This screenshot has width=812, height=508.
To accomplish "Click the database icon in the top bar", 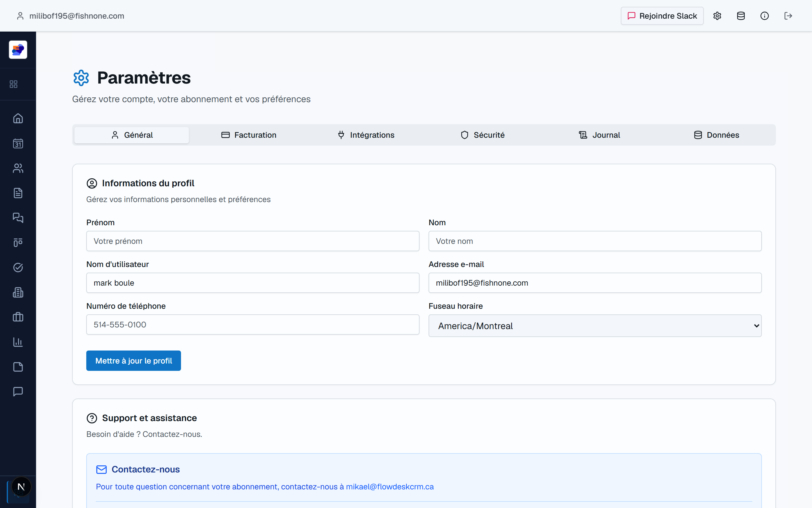I will click(741, 16).
